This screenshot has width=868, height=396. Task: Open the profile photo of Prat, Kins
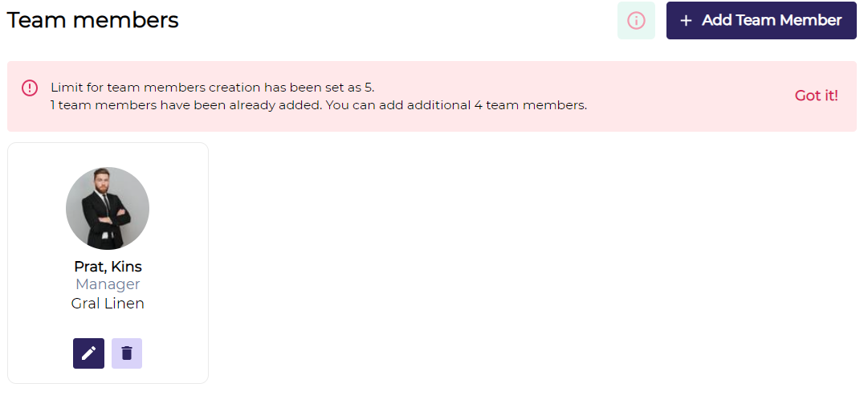click(108, 208)
